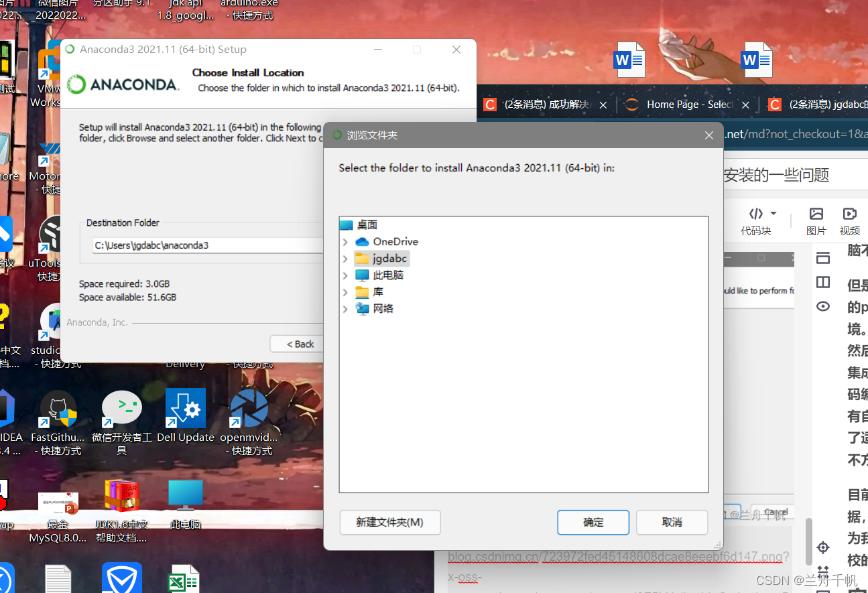868x593 pixels.
Task: Open left Word document on desktop
Action: [629, 60]
